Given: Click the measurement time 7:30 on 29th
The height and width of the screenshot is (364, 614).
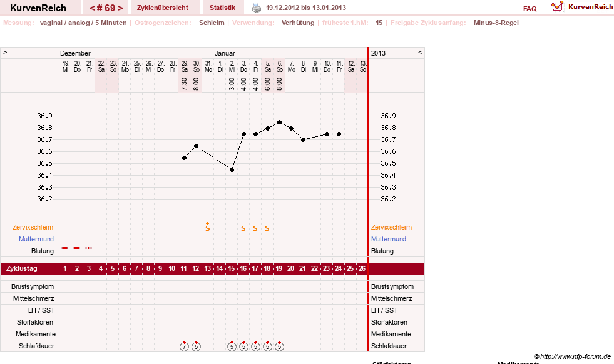Looking at the screenshot, I should pos(185,84).
